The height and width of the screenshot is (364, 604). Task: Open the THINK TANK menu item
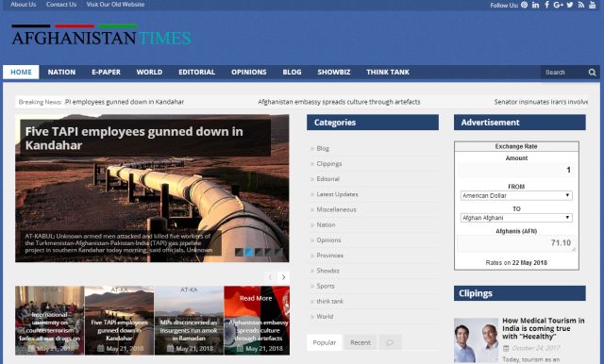click(x=388, y=72)
